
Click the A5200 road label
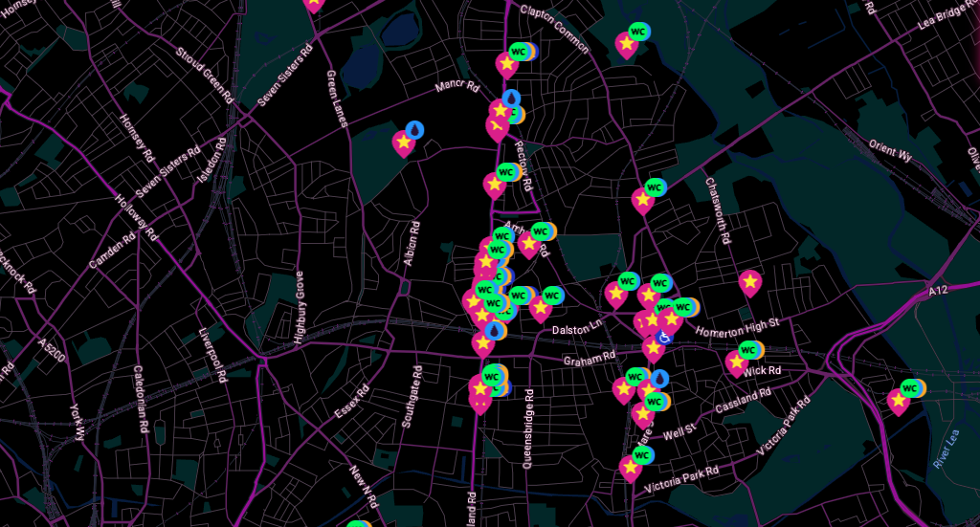[52, 350]
